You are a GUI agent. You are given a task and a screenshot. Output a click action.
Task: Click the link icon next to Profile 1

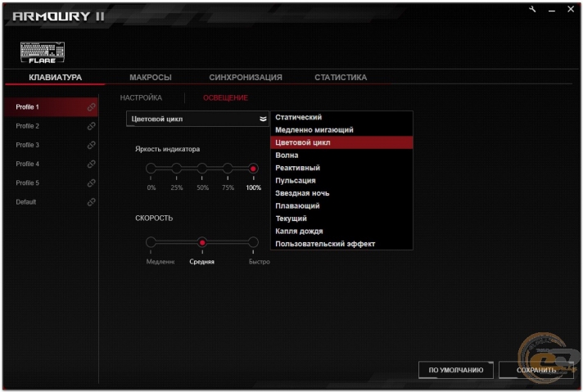(91, 107)
